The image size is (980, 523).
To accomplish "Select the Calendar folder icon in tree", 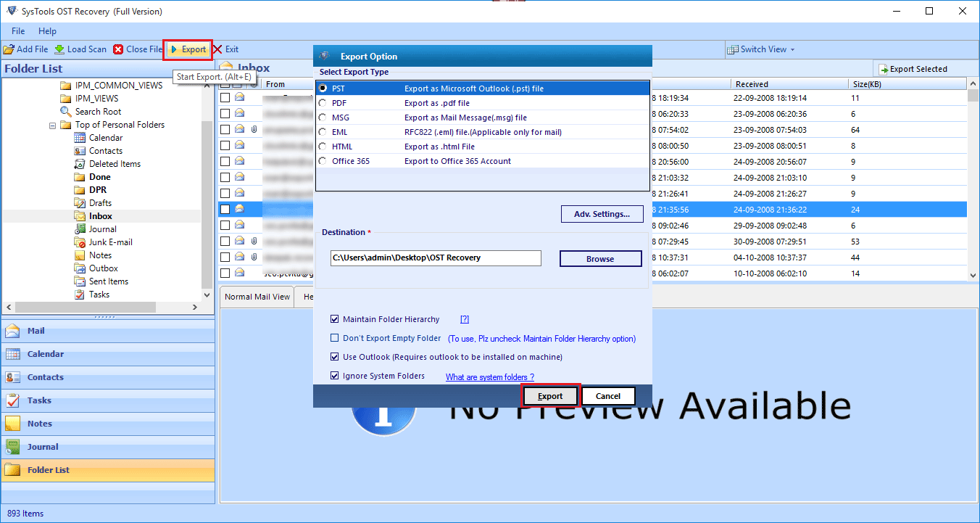I will pos(80,138).
